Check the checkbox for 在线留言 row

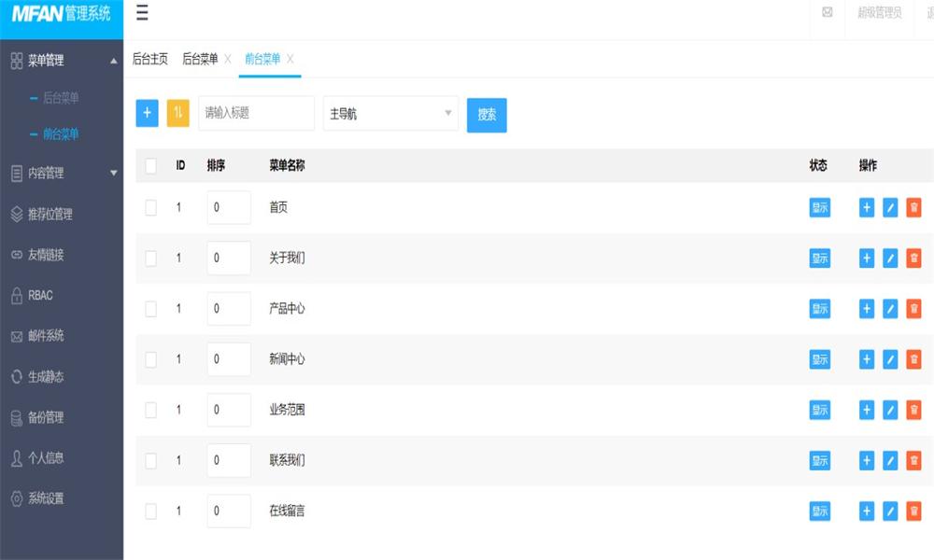click(150, 511)
